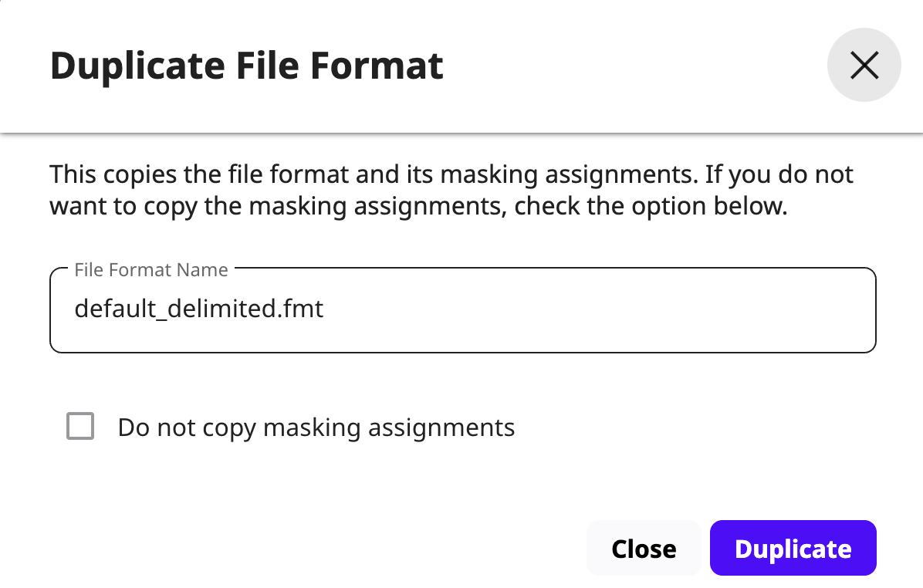Screen dimensions: 923x588
Task: Focus the File Format Name input field
Action: click(x=462, y=310)
